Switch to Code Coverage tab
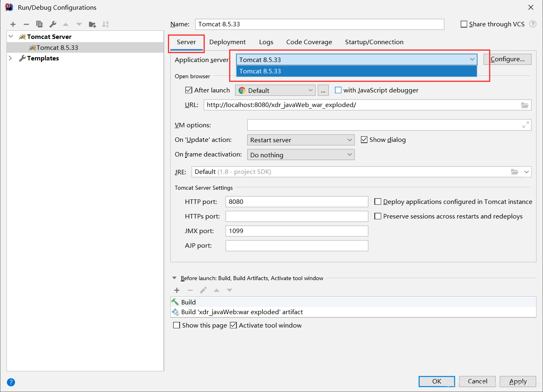The width and height of the screenshot is (543, 392). [x=309, y=42]
